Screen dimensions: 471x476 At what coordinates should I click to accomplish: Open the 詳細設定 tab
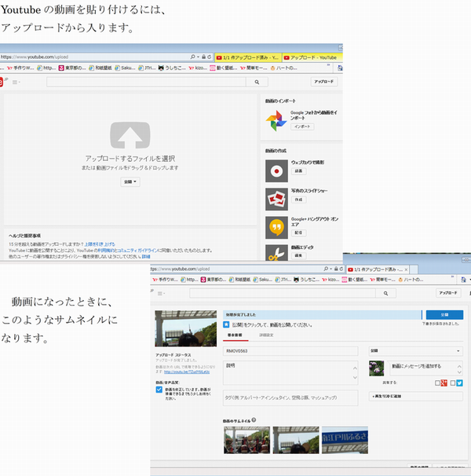(x=266, y=335)
